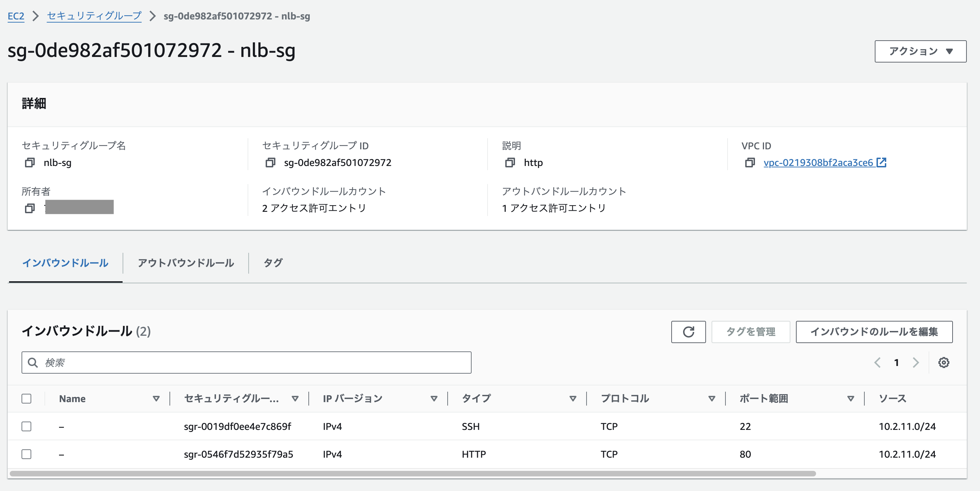The height and width of the screenshot is (491, 980).
Task: Switch to the アウトバウンドルール tab
Action: click(186, 263)
